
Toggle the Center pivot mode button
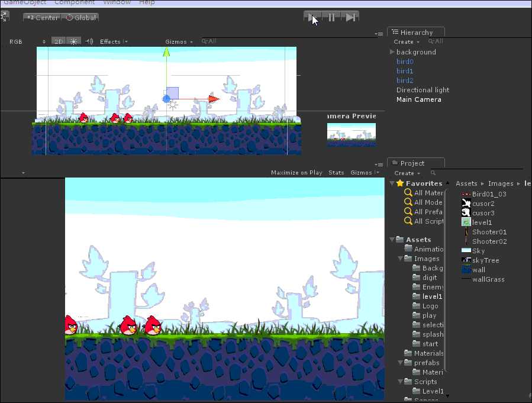[x=43, y=18]
